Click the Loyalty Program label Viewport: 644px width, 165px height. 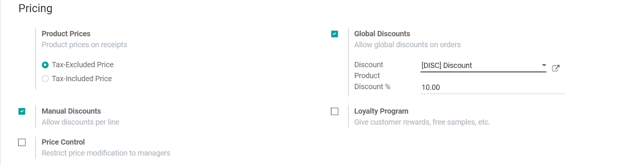pos(381,111)
